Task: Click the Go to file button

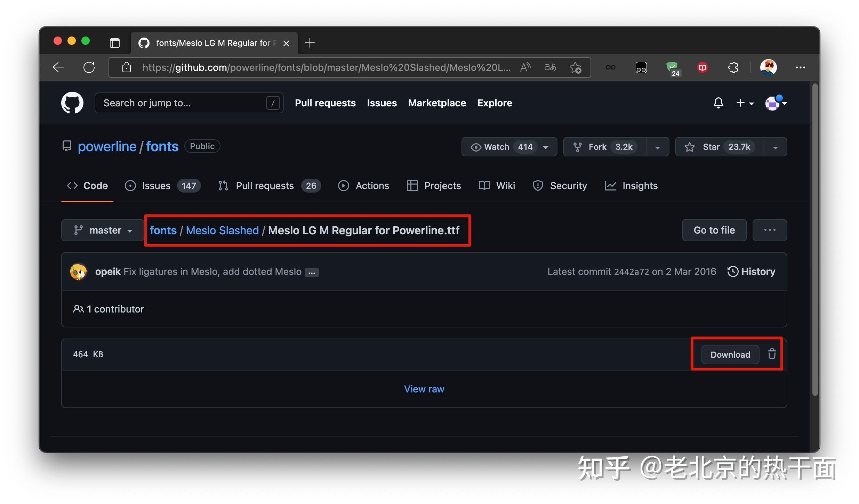Action: tap(714, 230)
